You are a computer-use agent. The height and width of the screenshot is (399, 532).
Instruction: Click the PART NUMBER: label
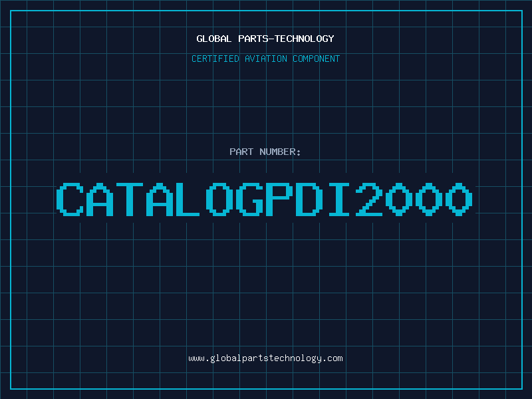pyautogui.click(x=265, y=152)
